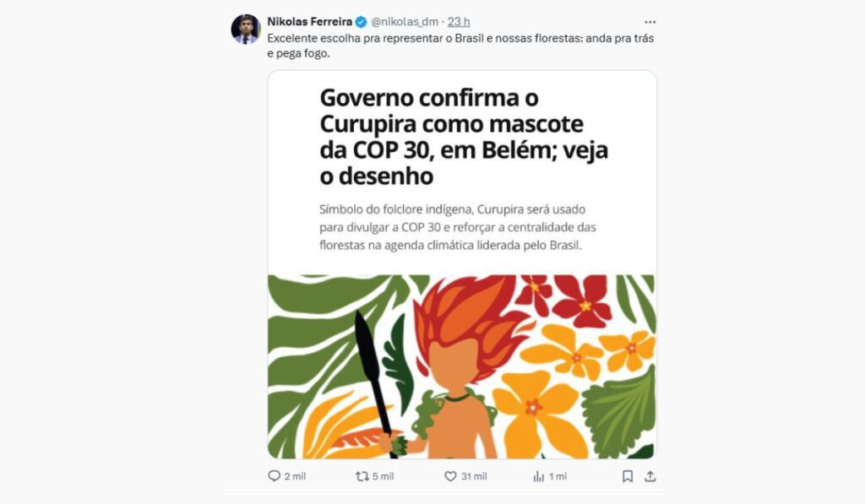
Task: Click the 1 mi views count
Action: [558, 477]
